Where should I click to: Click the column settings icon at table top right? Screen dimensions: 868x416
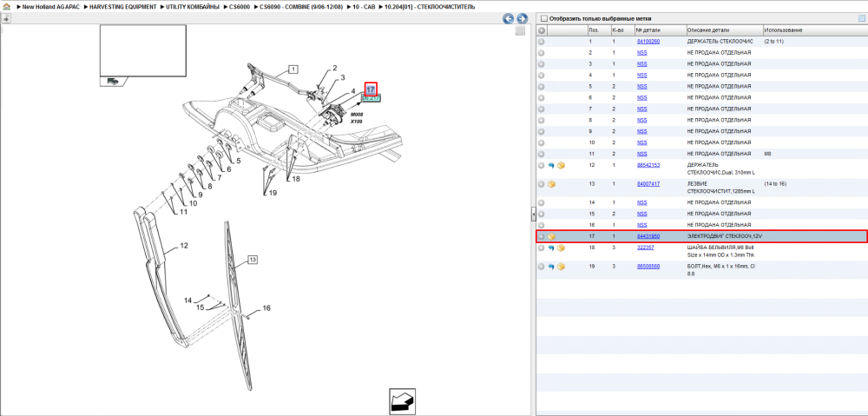pyautogui.click(x=861, y=18)
